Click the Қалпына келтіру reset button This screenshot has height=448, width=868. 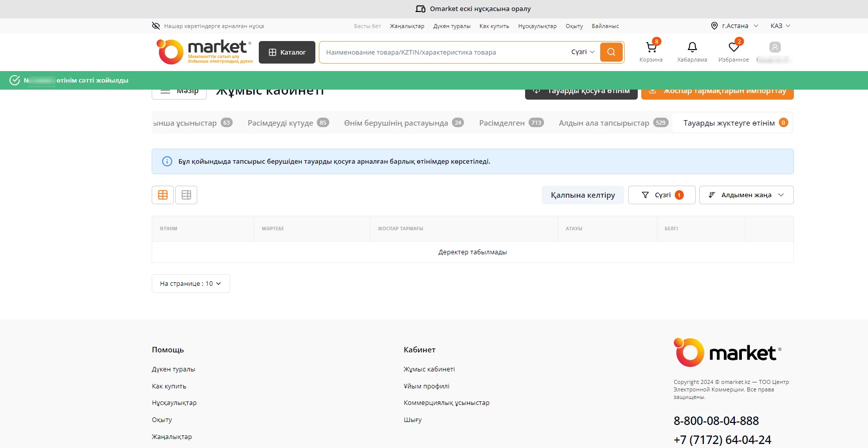tap(583, 195)
